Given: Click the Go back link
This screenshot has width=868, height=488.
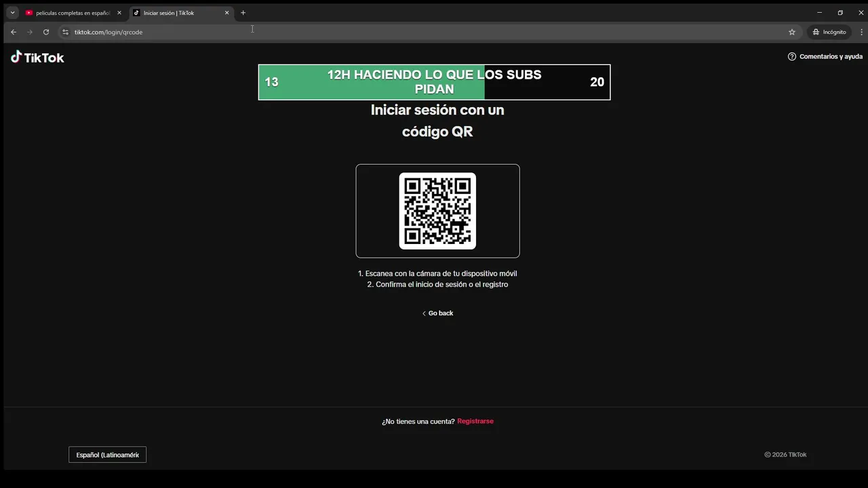Looking at the screenshot, I should click(437, 313).
